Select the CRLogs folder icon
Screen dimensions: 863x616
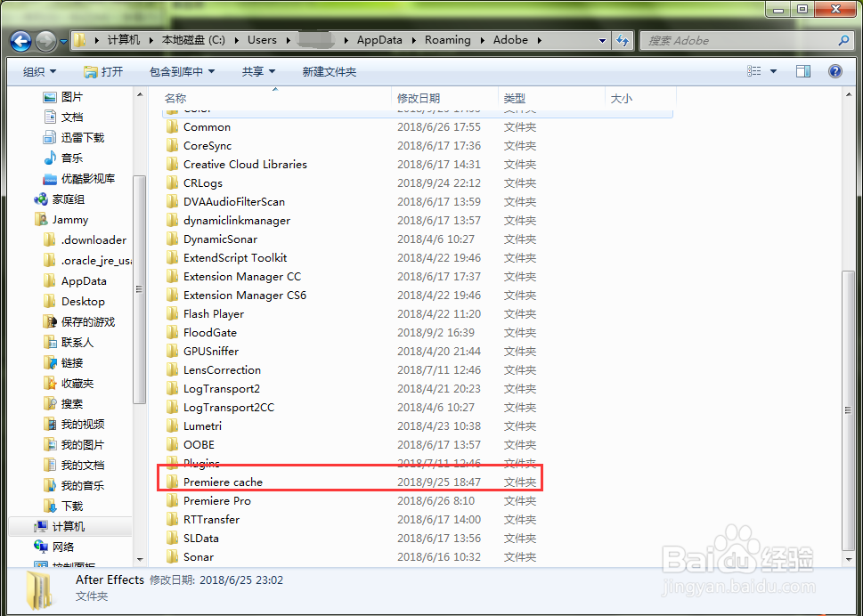click(172, 183)
